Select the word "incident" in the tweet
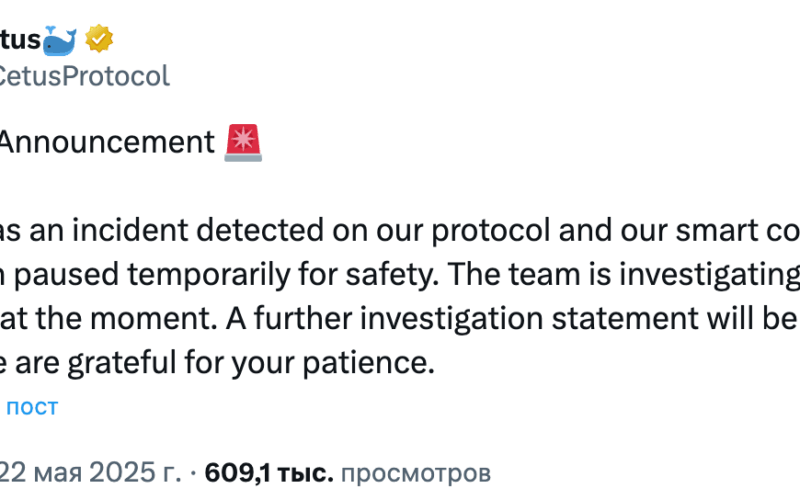The image size is (800, 500). coord(130,230)
